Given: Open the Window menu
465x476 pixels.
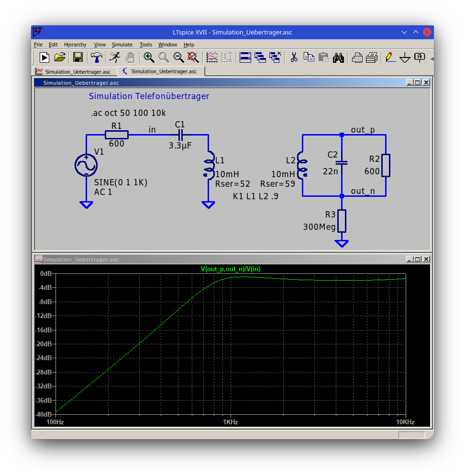Looking at the screenshot, I should pyautogui.click(x=167, y=45).
